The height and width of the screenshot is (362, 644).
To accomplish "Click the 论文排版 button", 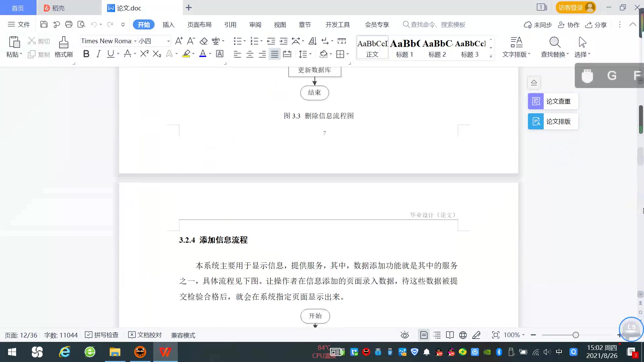I will coord(553,121).
